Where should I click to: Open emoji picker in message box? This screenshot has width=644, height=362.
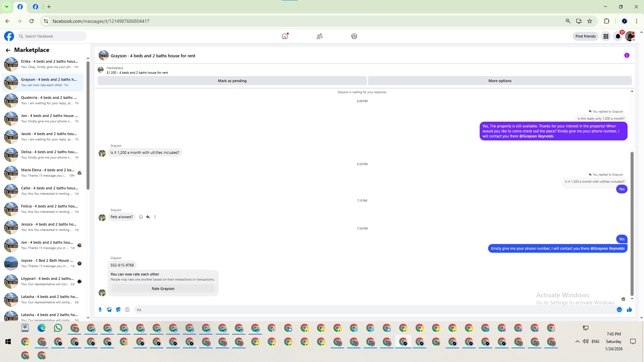point(619,310)
